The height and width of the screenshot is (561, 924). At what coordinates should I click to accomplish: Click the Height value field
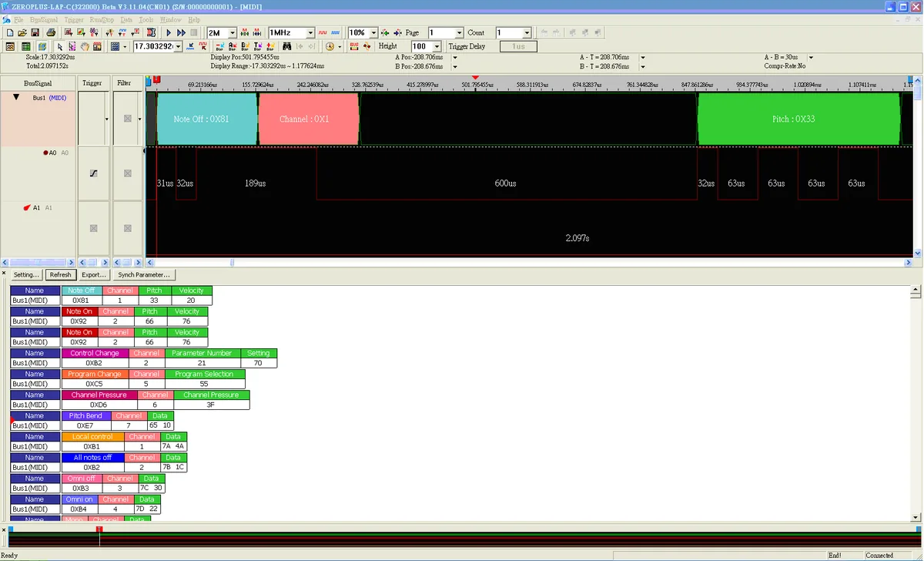421,46
